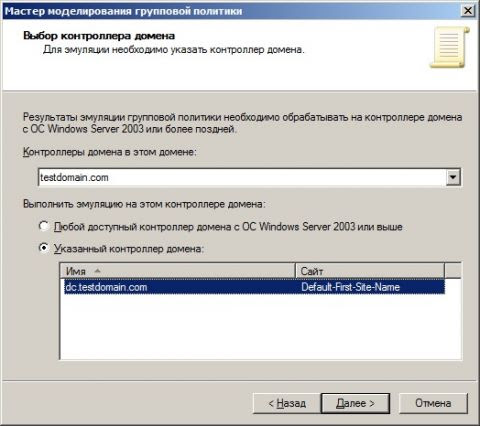This screenshot has height=426, width=480.
Task: Click the blank header column right of 'Сайт'
Action: [453, 271]
